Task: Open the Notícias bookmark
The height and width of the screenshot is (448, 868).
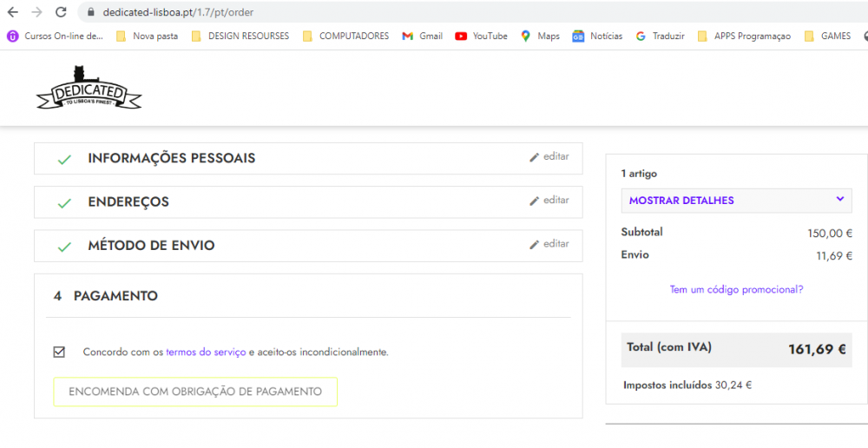Action: click(597, 36)
